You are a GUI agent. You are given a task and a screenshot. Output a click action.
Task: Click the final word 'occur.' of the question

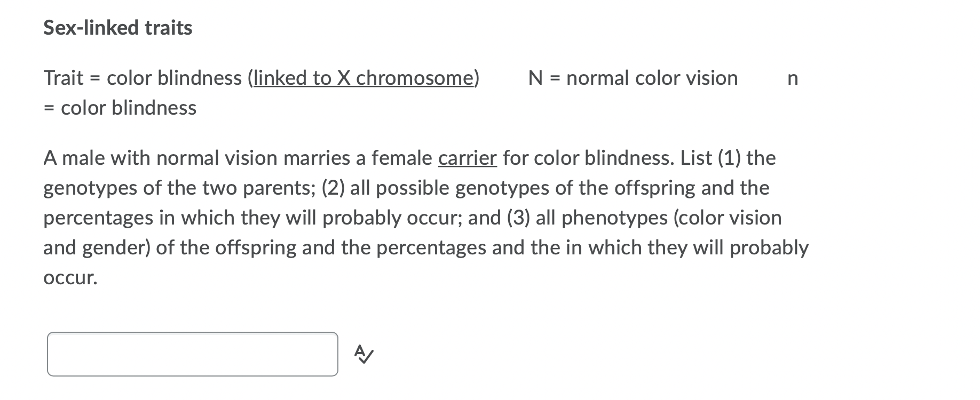(x=70, y=278)
